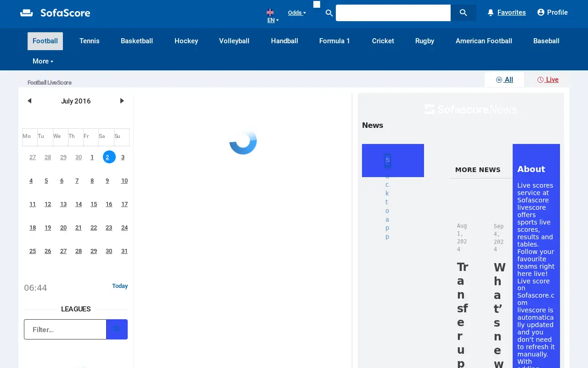
Task: Open the Odds dropdown
Action: [297, 13]
